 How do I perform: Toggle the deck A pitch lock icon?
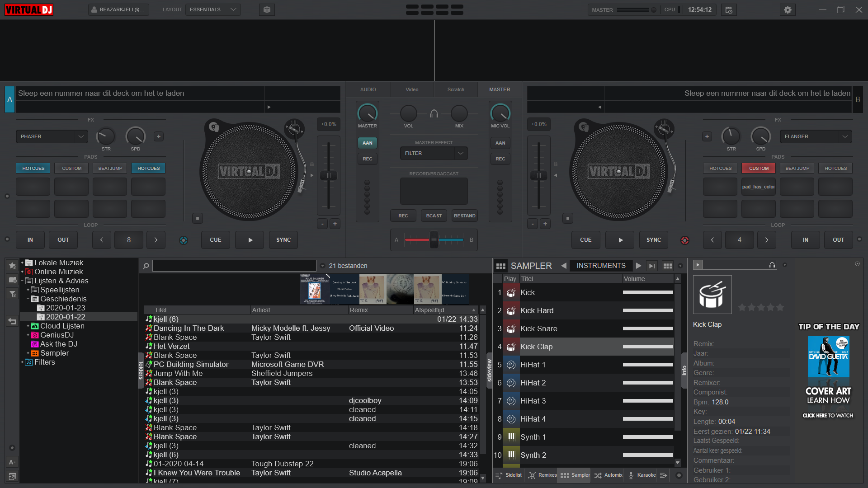click(312, 164)
